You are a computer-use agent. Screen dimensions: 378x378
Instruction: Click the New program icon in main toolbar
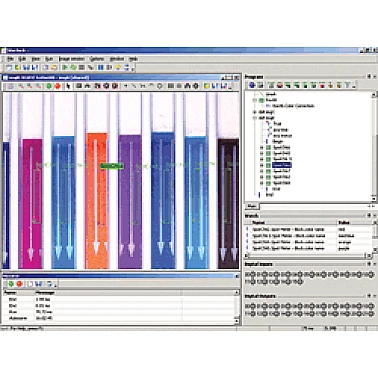10,67
